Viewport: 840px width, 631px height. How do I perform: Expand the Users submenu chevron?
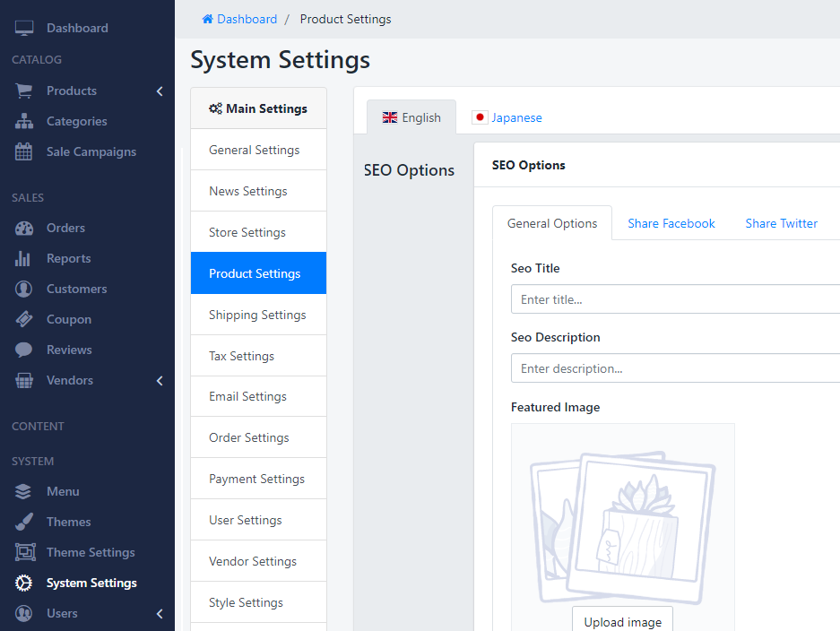[160, 614]
